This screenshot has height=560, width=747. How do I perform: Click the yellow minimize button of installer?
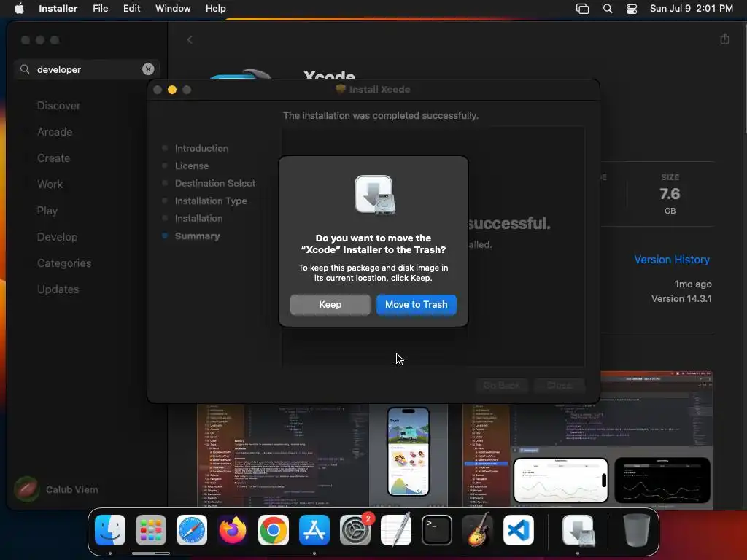coord(172,90)
